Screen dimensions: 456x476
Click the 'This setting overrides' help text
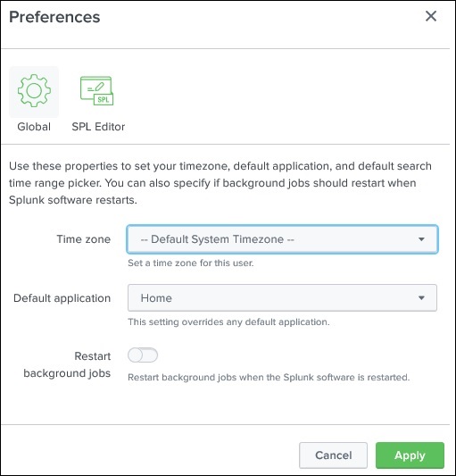point(228,322)
